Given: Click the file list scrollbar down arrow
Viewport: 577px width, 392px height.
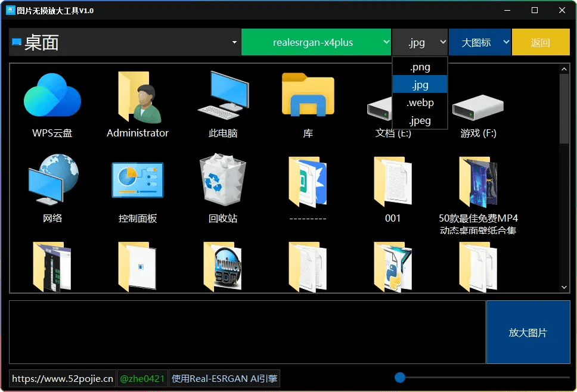Looking at the screenshot, I should coord(564,287).
